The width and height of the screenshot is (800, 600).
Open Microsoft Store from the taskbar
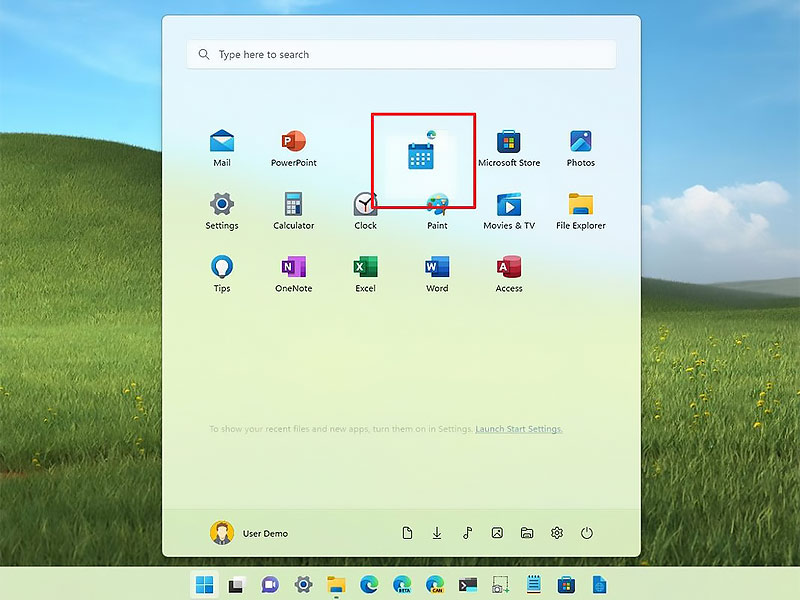point(566,585)
